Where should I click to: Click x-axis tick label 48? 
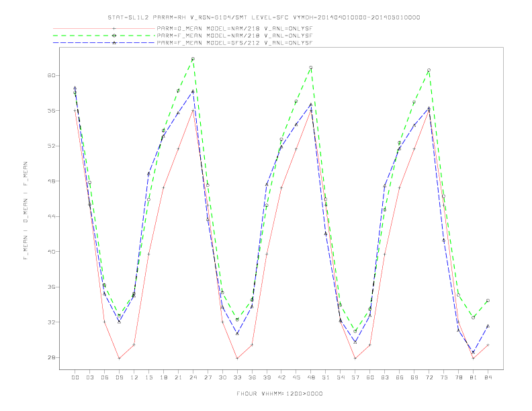point(311,377)
